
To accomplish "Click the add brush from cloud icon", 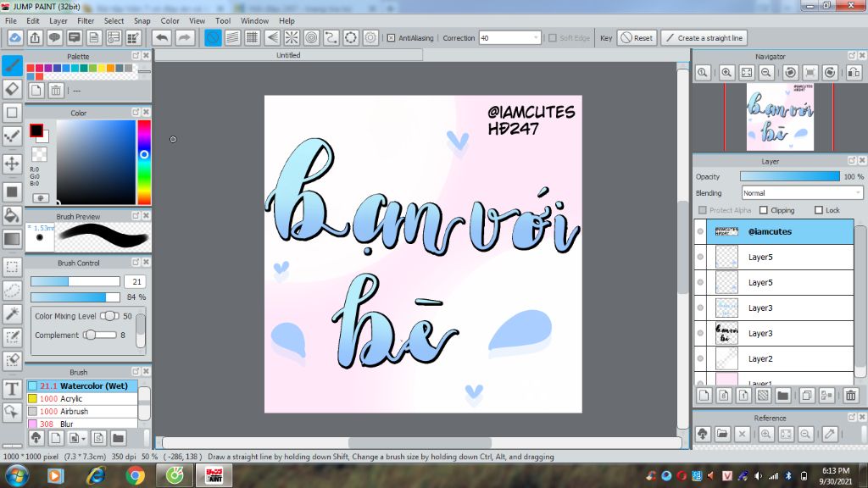I will [x=36, y=438].
